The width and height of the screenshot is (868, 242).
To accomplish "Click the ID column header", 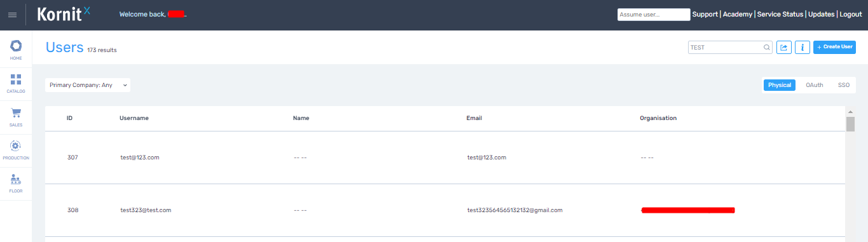I will (70, 118).
